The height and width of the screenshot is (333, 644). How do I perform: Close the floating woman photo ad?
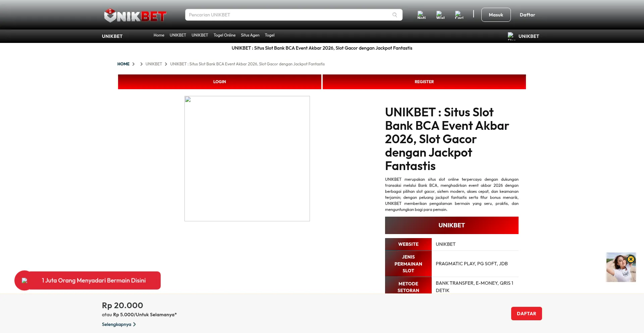click(x=631, y=259)
